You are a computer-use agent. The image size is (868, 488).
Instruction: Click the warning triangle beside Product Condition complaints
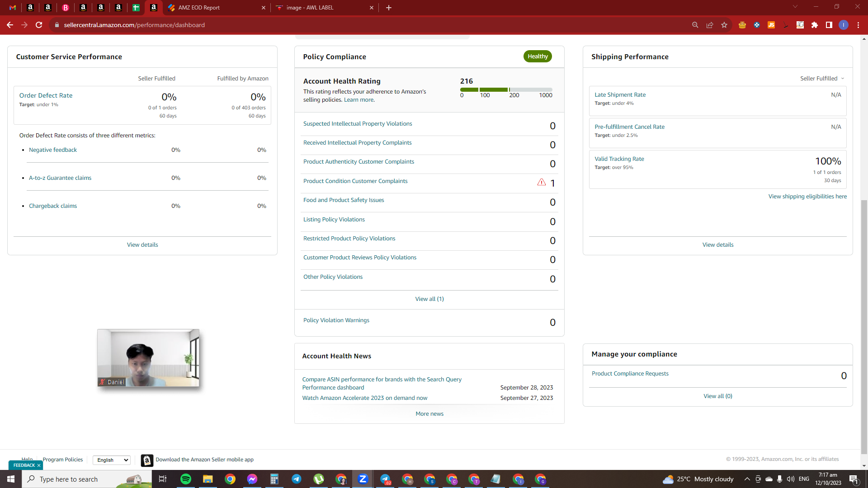pyautogui.click(x=542, y=182)
